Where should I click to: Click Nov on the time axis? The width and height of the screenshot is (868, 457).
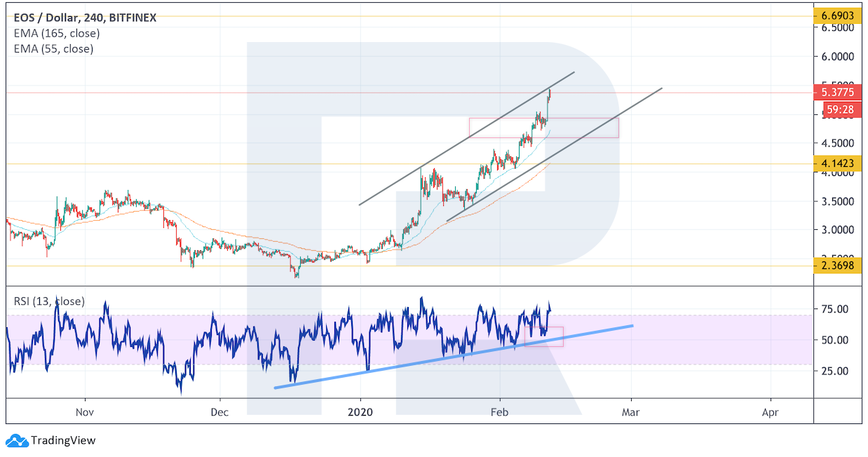coord(84,413)
